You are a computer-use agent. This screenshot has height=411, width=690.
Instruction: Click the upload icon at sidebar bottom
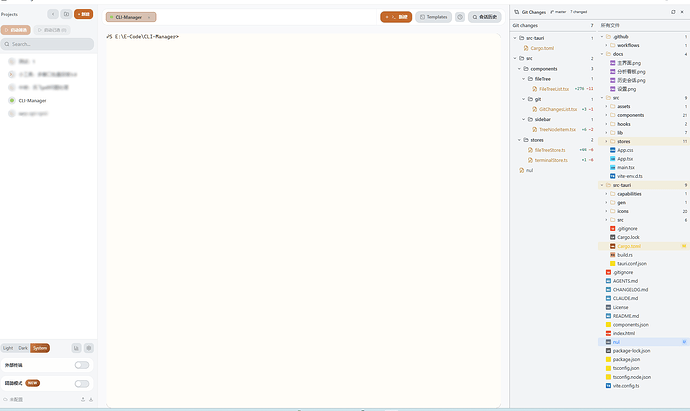pos(83,400)
